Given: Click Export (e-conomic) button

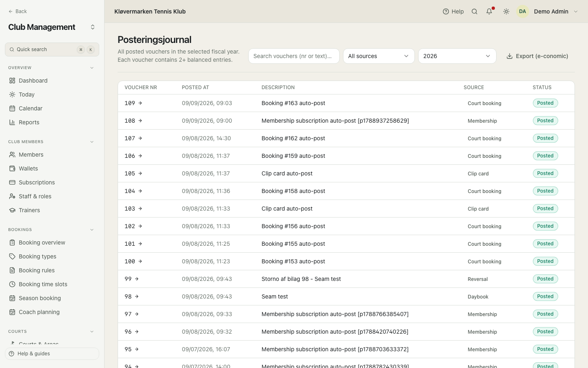Looking at the screenshot, I should pyautogui.click(x=537, y=56).
